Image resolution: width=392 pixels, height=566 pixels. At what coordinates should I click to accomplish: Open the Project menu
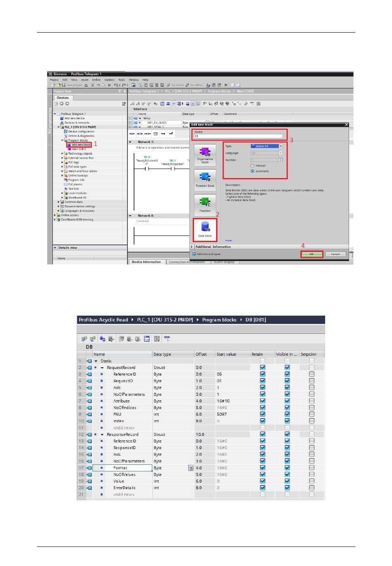coord(54,80)
